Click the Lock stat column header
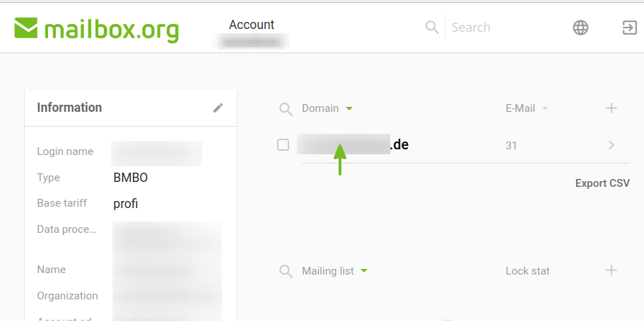Screen dimensions: 644x322 [x=527, y=271]
